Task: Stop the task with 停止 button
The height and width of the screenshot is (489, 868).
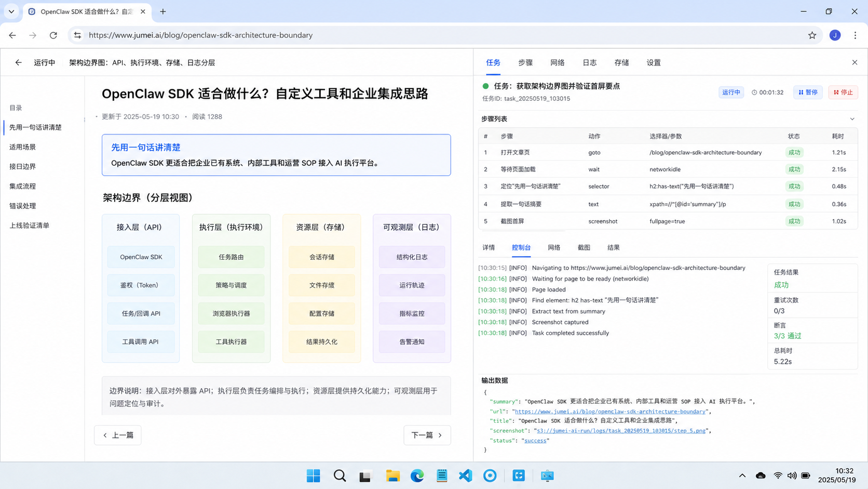Action: coord(843,92)
